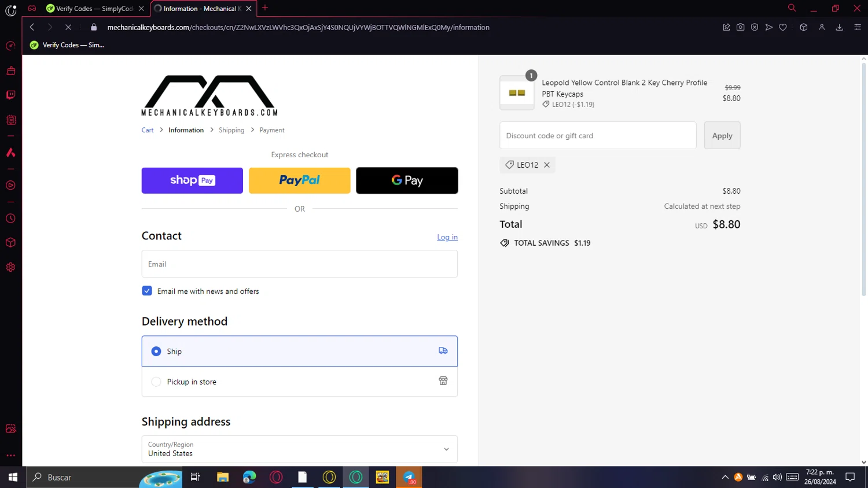Image resolution: width=868 pixels, height=488 pixels.
Task: Open Extensions cube icon in the sidebar
Action: tap(10, 243)
